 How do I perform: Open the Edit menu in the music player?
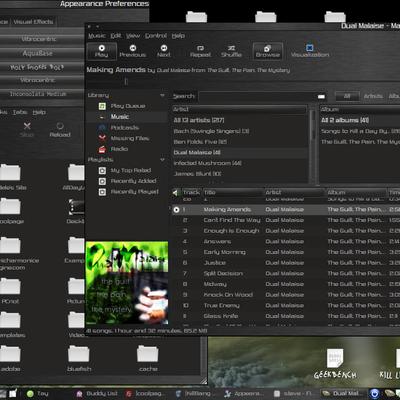pyautogui.click(x=116, y=36)
